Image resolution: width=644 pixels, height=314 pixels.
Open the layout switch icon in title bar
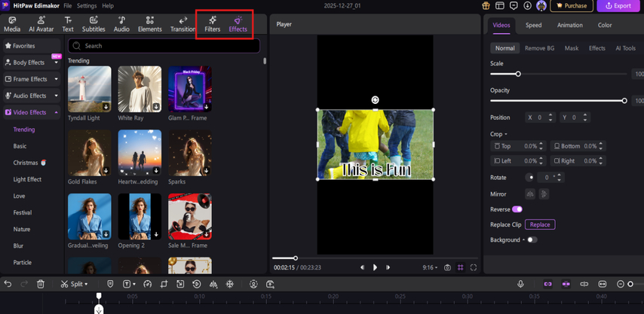(x=499, y=6)
